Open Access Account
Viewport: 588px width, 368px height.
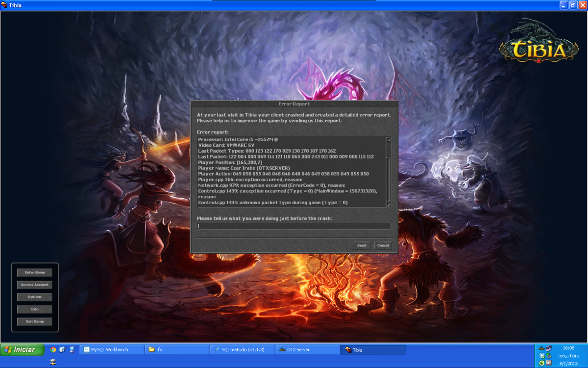click(x=35, y=285)
